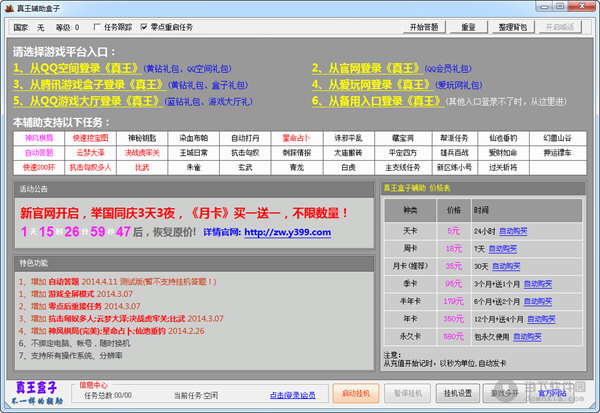Click 自动购买 for the 月卡 row
The image size is (600, 413).
[x=506, y=266]
